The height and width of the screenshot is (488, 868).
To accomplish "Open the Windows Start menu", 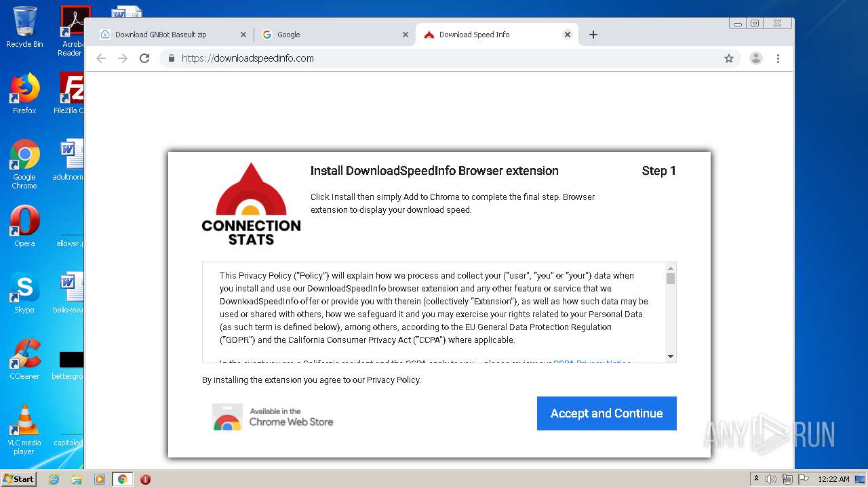I will [19, 479].
